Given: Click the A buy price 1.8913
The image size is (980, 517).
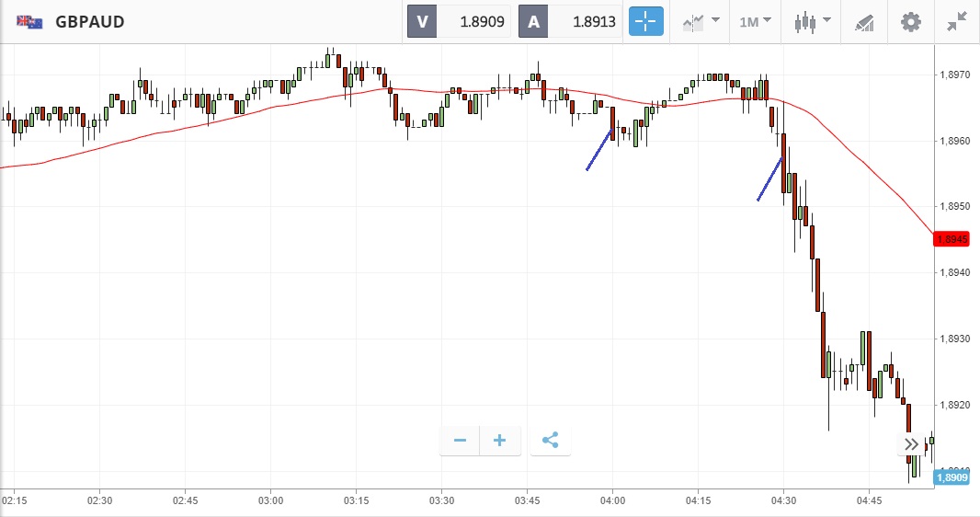Looking at the screenshot, I should click(588, 21).
